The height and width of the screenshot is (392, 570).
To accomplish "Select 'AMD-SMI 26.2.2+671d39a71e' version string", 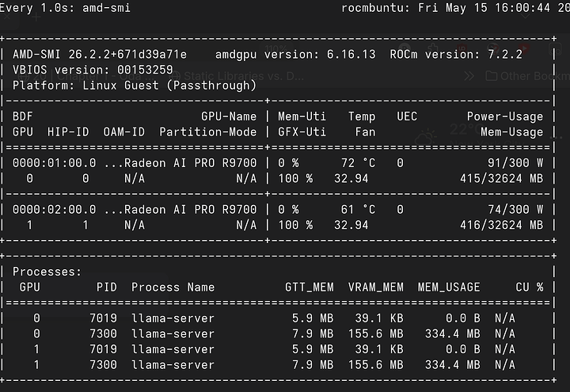I will (x=100, y=54).
